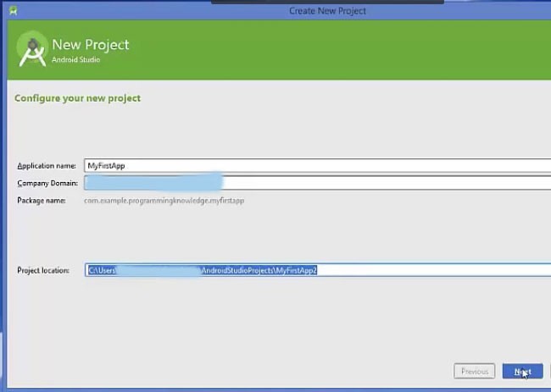
Task: Click the 'Configure your new project' heading
Action: click(77, 98)
